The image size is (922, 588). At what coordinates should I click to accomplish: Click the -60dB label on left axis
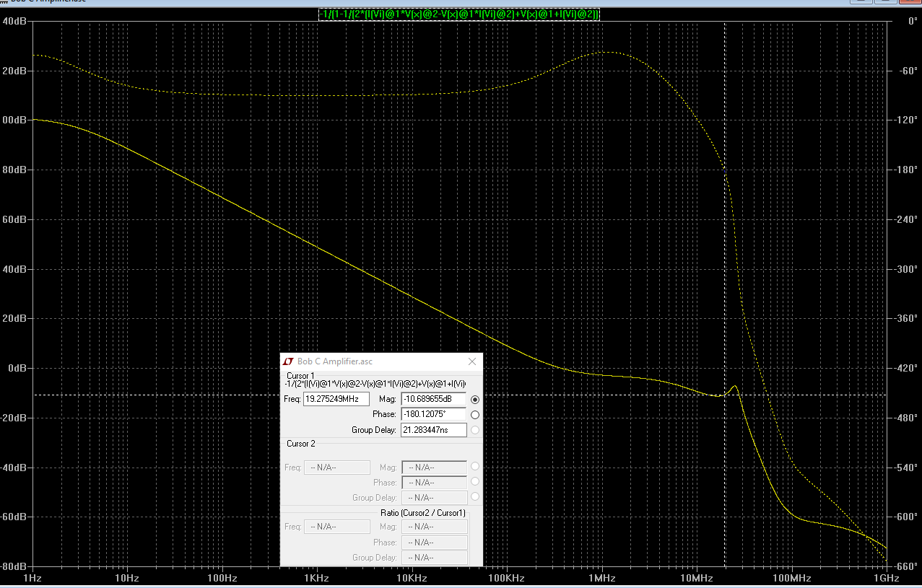coord(14,517)
